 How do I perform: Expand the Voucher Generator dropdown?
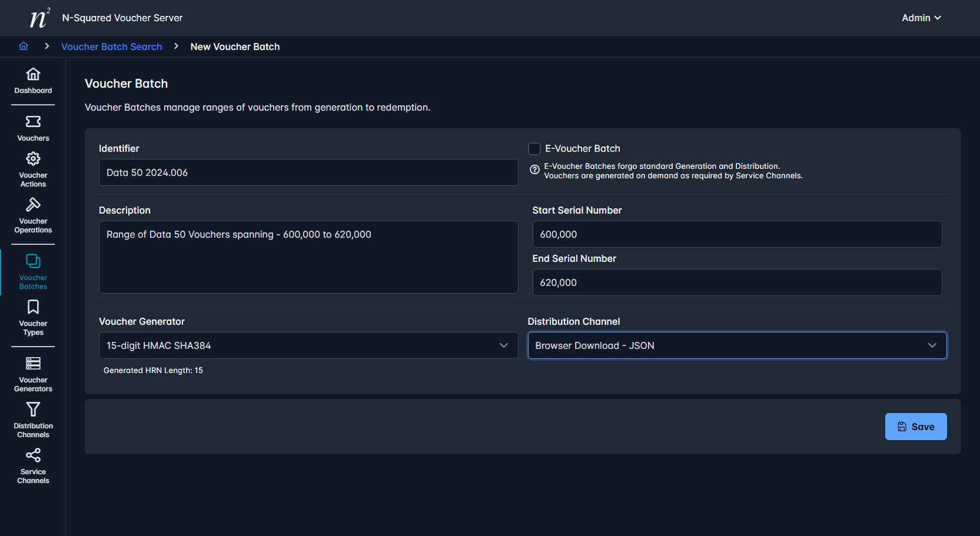pos(308,345)
